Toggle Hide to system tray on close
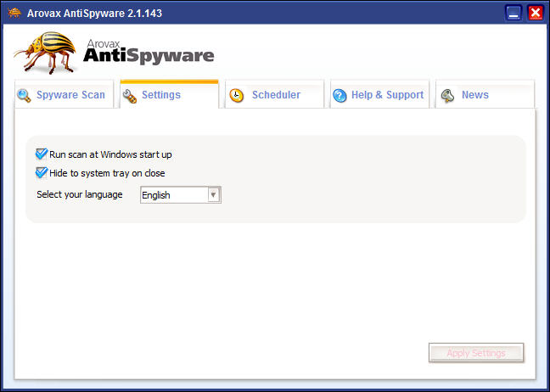 (42, 172)
